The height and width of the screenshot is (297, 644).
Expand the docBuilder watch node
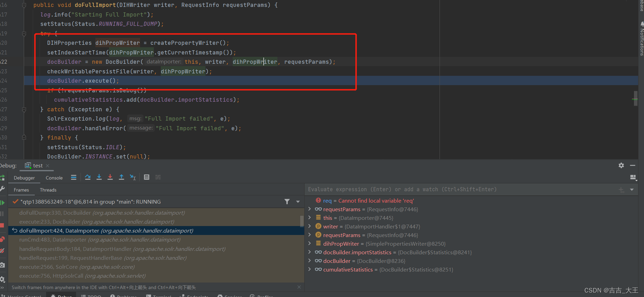point(309,261)
